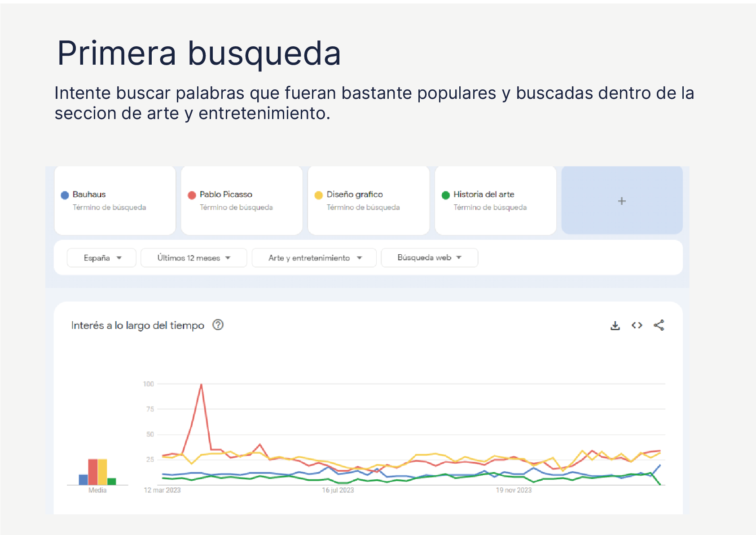Click the download chart icon
756x535 pixels.
615,326
